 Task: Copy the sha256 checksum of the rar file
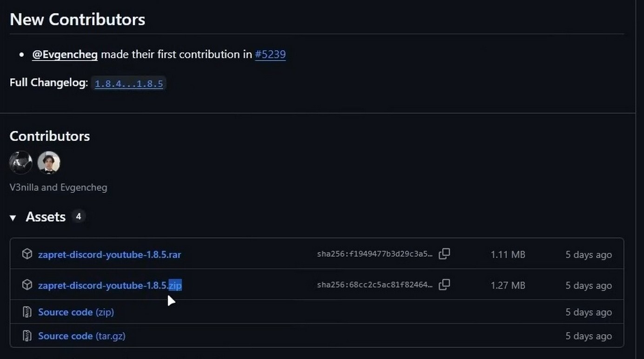pyautogui.click(x=444, y=254)
